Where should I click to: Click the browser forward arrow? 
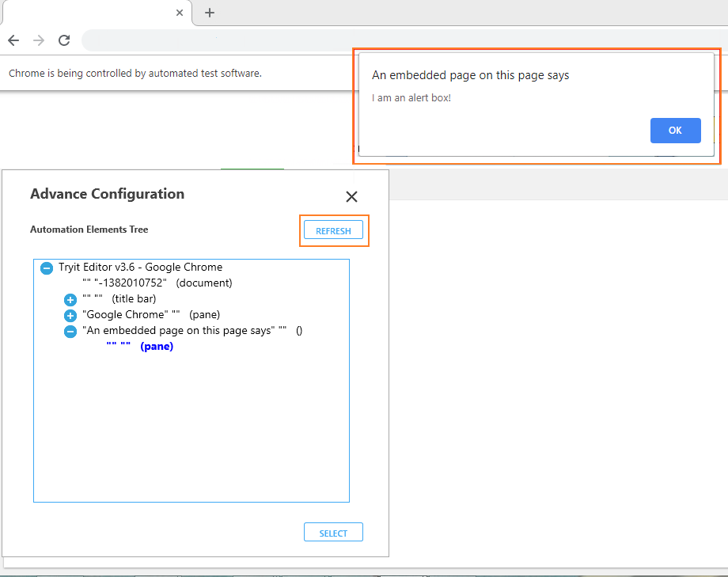point(39,40)
